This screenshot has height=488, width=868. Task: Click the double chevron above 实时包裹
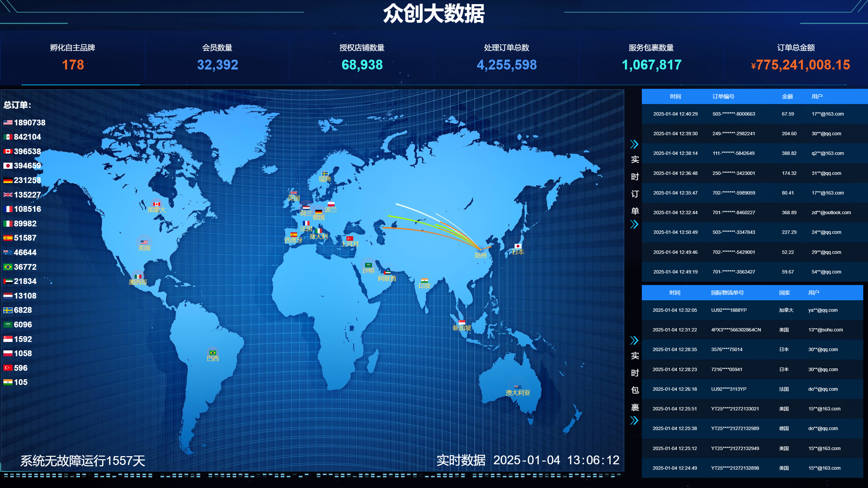[x=634, y=340]
